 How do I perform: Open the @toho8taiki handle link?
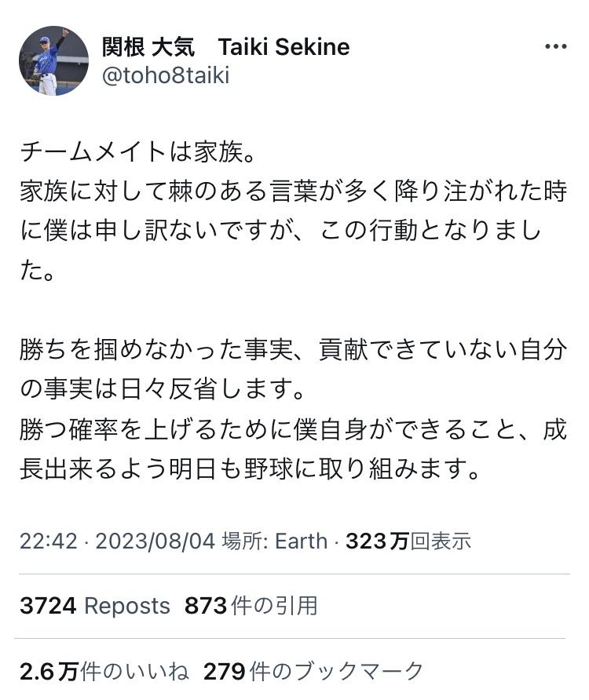[166, 76]
